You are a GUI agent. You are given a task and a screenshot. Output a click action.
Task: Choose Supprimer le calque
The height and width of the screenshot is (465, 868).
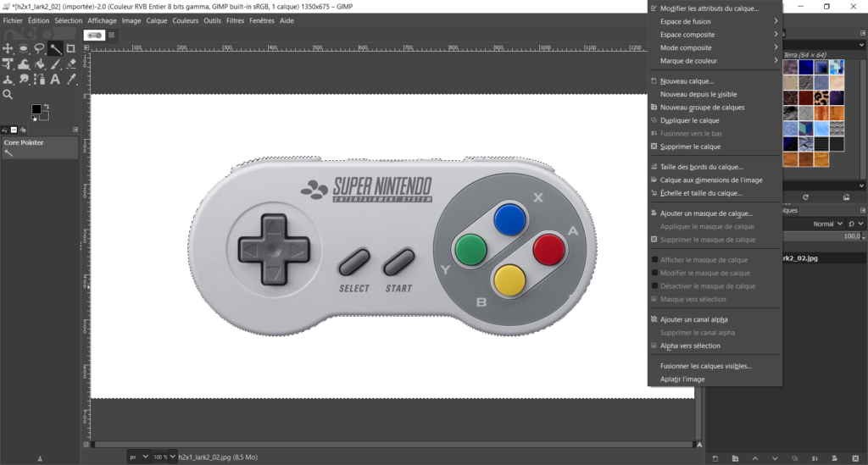715,147
